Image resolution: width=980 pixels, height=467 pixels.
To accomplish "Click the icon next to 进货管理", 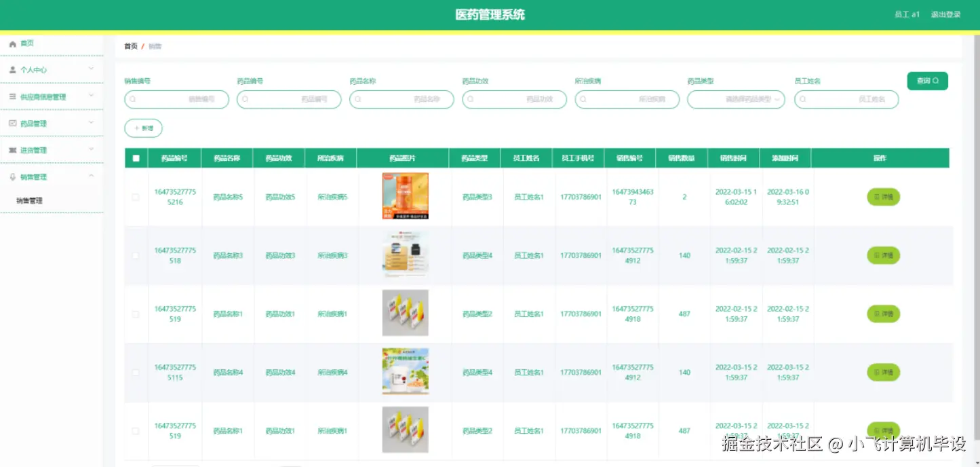I will click(12, 150).
